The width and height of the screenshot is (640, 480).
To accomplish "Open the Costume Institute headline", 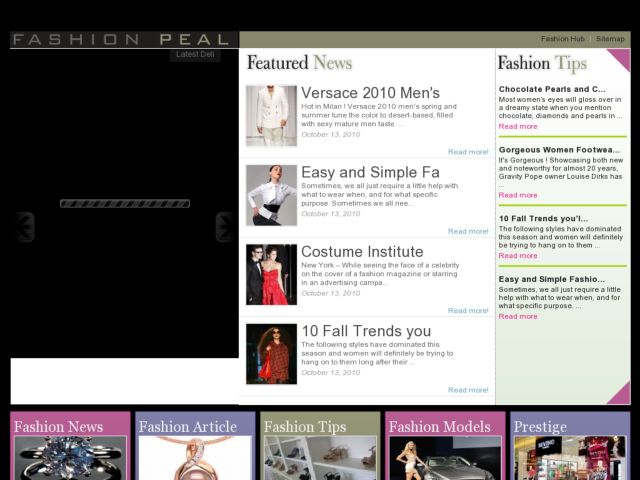I will coord(362,251).
